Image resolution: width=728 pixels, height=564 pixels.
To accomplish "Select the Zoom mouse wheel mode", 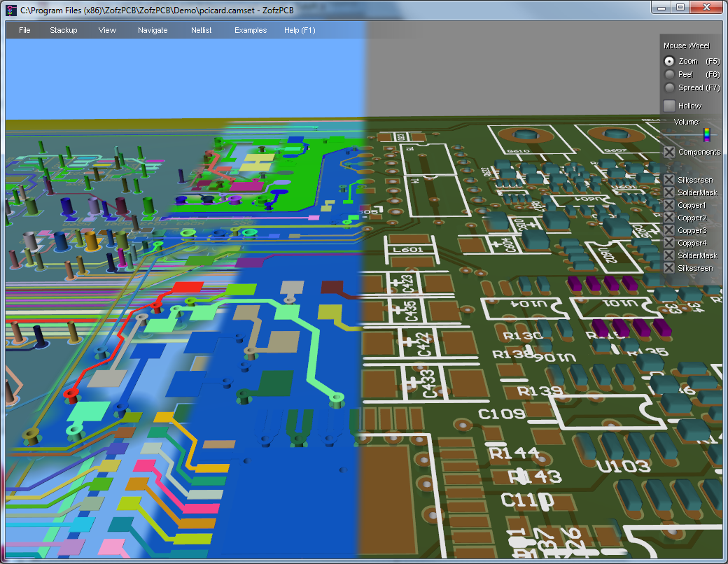I will pyautogui.click(x=669, y=62).
